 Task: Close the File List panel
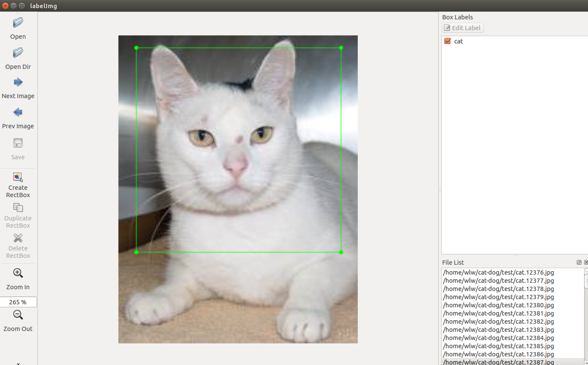click(x=586, y=262)
